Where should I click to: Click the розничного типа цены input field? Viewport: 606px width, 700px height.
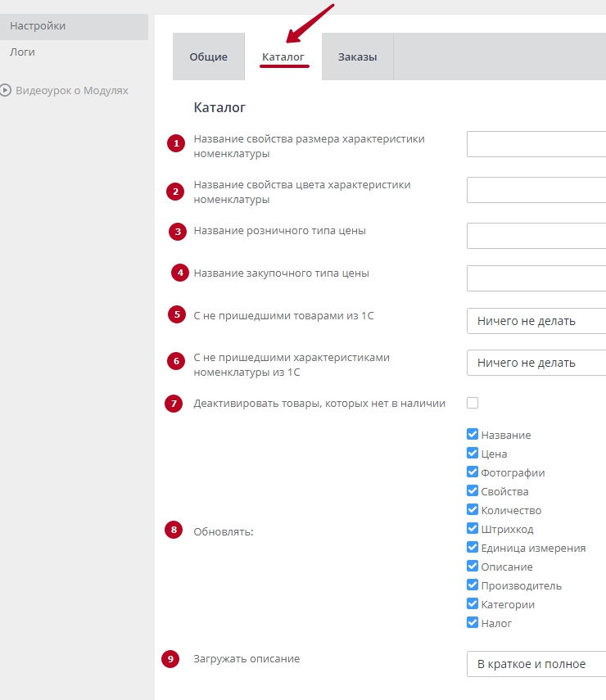pyautogui.click(x=536, y=236)
